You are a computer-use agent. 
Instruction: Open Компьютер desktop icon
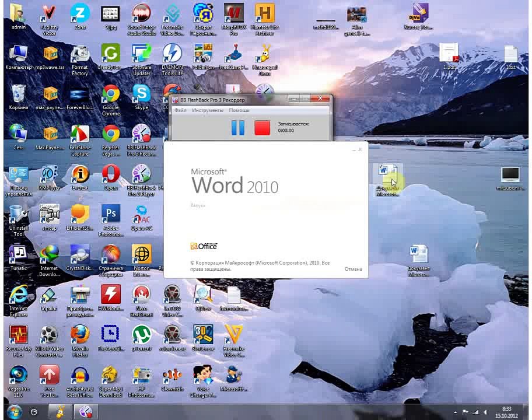[18, 57]
